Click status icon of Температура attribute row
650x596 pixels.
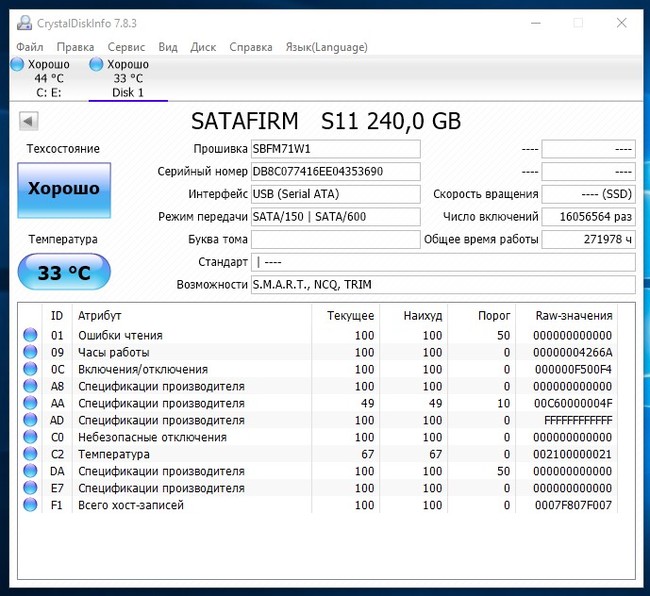coord(30,455)
